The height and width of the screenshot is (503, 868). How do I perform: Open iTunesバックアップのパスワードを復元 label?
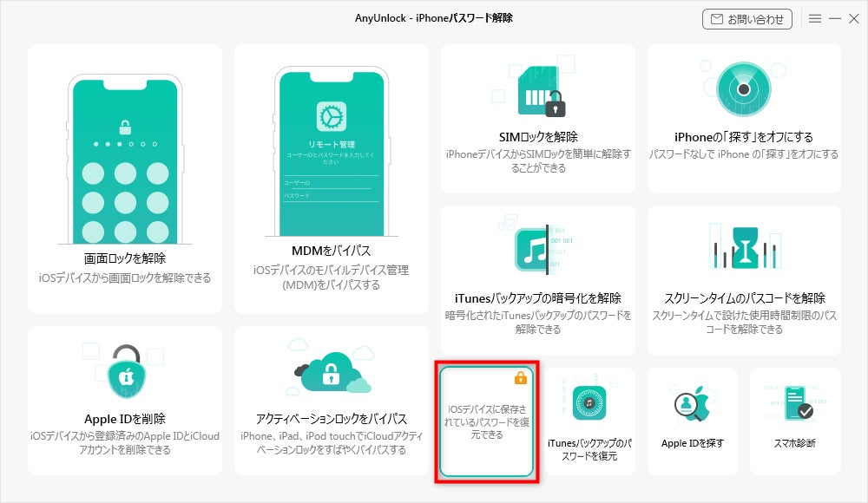pos(589,449)
